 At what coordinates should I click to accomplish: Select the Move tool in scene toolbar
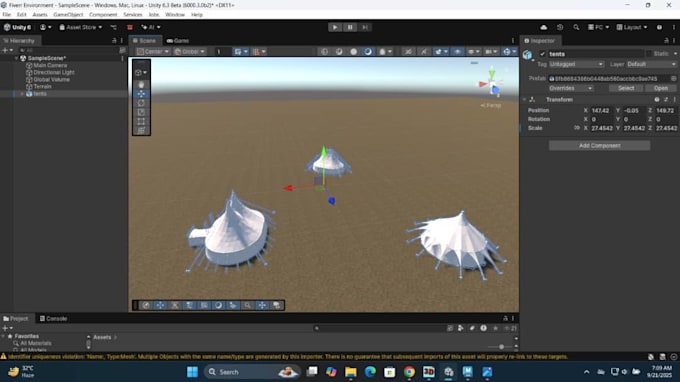point(141,94)
